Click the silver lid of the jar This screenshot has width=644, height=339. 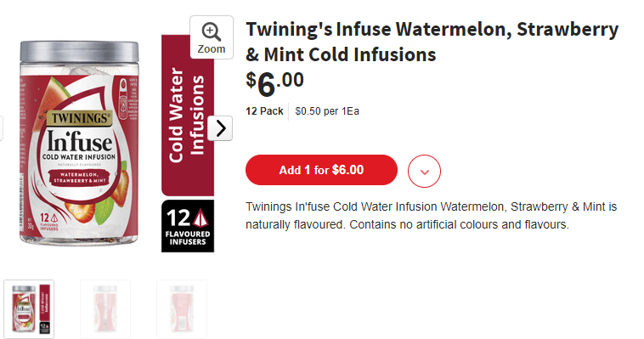pos(79,51)
